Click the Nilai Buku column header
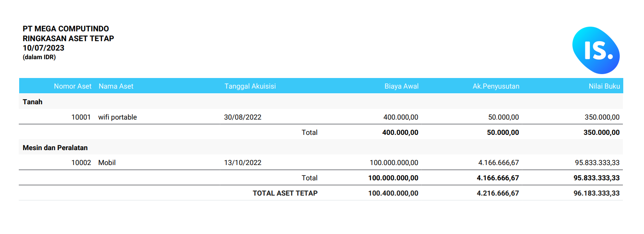644x234 pixels. (x=604, y=86)
